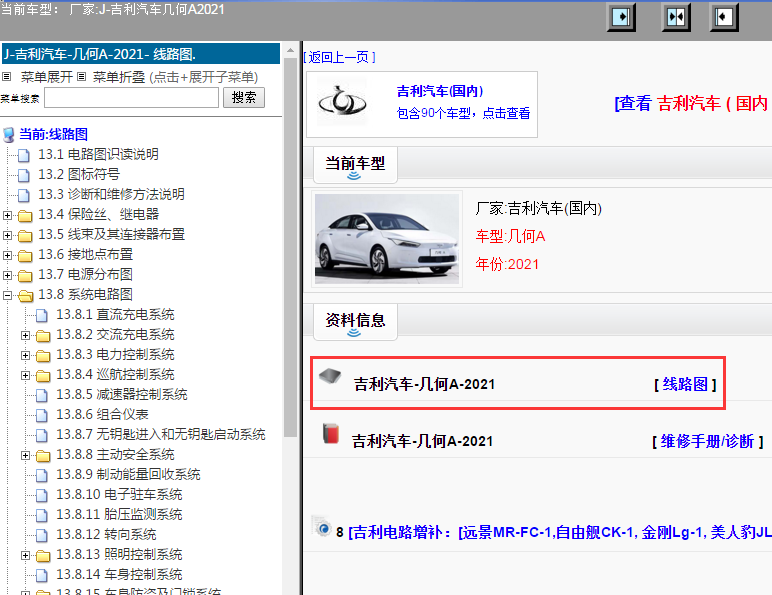The width and height of the screenshot is (772, 595).
Task: Expand the 13.6 接地点布置 node
Action: [x=7, y=255]
